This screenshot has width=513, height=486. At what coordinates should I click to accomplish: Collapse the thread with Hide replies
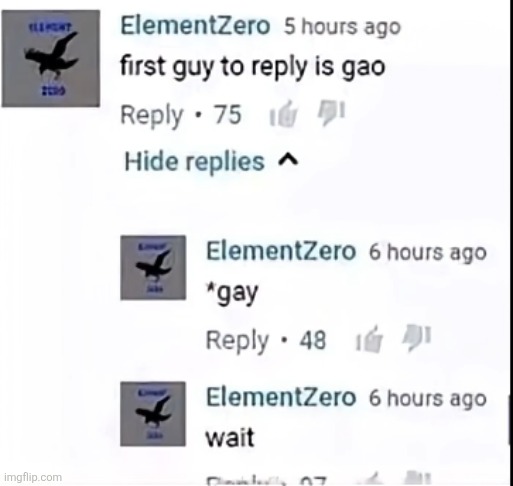211,161
